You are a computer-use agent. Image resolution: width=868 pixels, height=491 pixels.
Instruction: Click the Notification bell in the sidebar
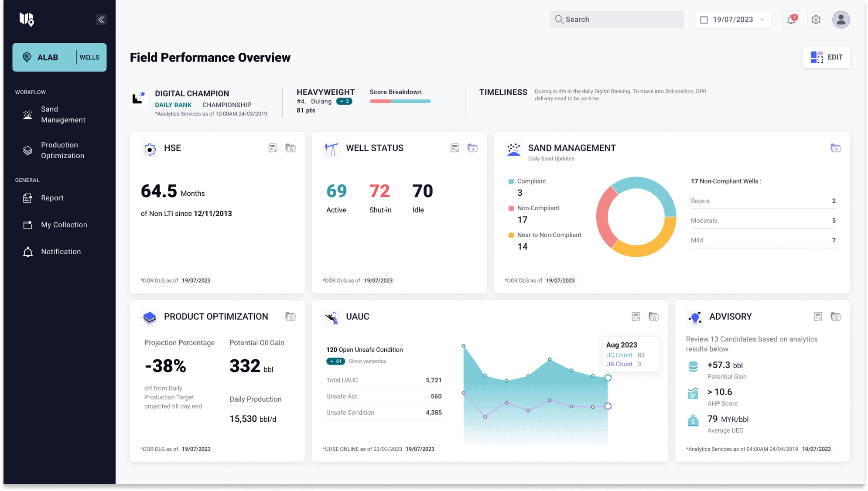pyautogui.click(x=27, y=252)
